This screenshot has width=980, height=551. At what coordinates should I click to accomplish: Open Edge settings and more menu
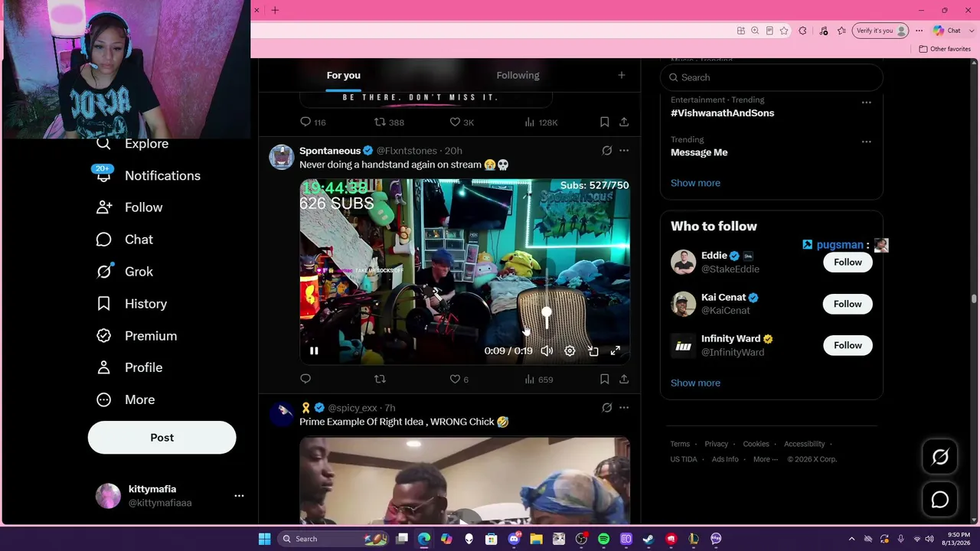click(x=919, y=31)
